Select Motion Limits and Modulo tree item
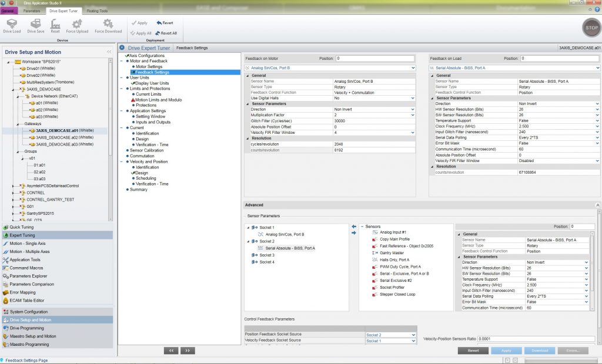Screen dimensions: 602x364 [158, 100]
